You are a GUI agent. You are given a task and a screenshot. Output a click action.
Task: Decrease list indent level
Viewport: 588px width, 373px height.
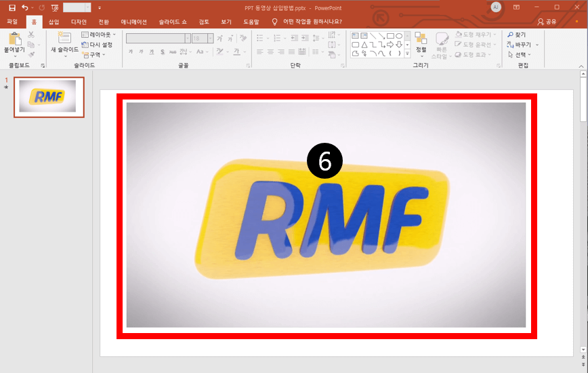point(295,38)
